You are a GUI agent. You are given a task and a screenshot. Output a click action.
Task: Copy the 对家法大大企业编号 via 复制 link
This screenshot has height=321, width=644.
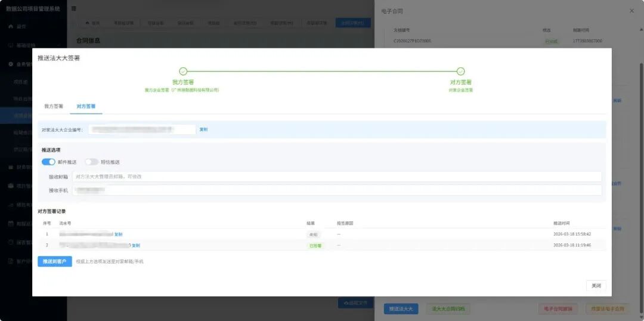[x=204, y=129]
